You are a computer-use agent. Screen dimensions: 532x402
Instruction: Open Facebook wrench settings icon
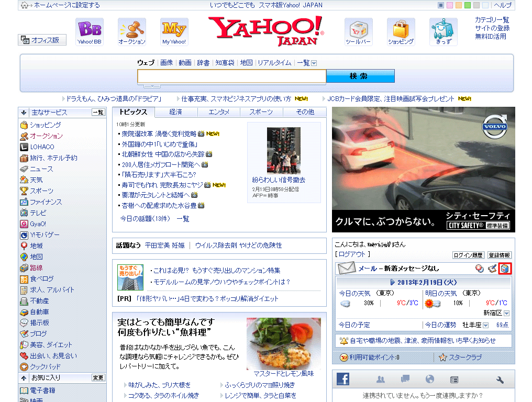click(500, 379)
